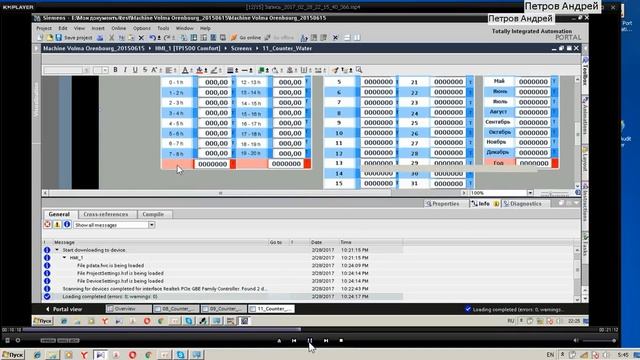The width and height of the screenshot is (640, 360).
Task: Open the Diagnostics inspector tab
Action: click(522, 204)
